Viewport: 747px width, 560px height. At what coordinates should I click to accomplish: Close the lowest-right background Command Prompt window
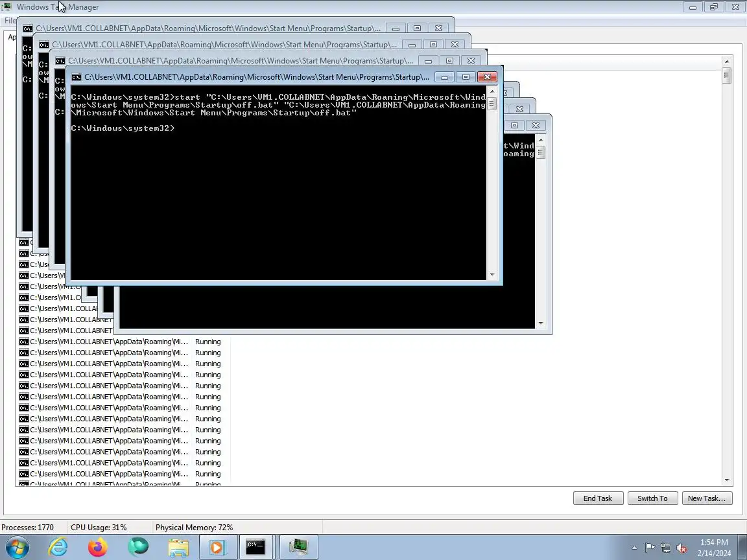click(x=536, y=125)
